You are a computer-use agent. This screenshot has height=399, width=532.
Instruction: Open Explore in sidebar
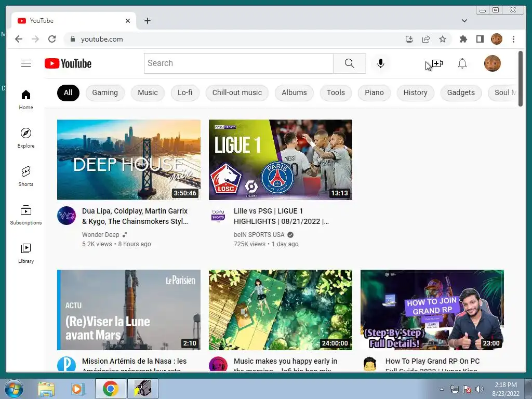(26, 138)
